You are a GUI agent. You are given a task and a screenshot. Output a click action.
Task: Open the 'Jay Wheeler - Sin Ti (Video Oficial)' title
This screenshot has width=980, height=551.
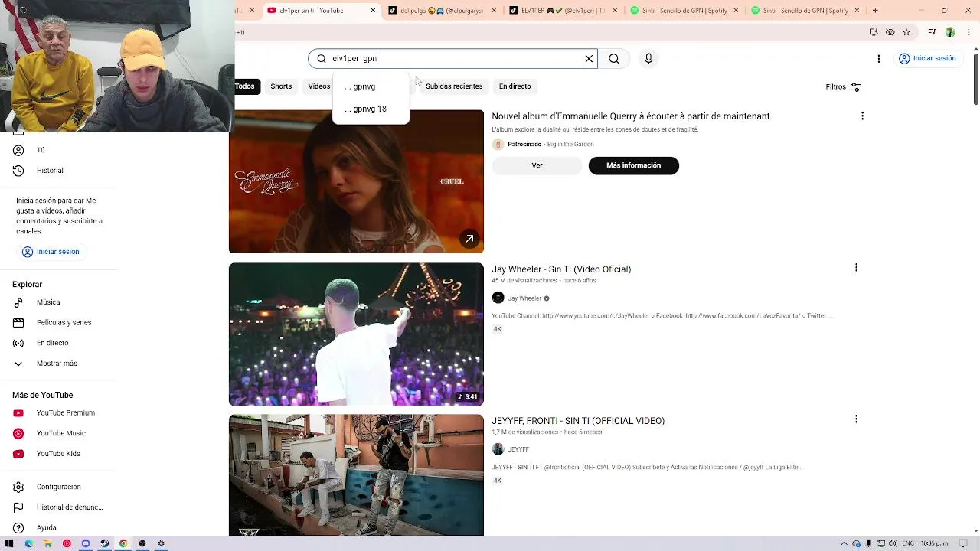point(561,269)
